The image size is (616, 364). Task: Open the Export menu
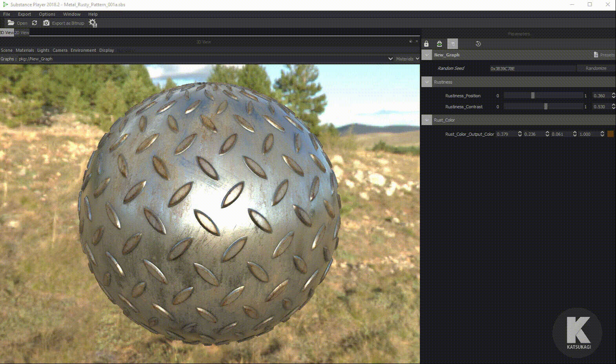pyautogui.click(x=24, y=14)
